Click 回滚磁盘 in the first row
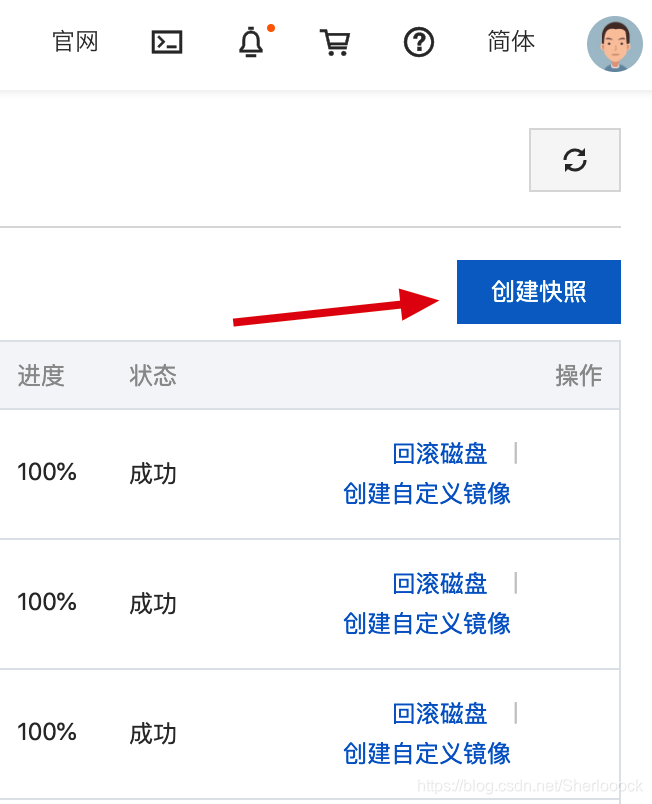 click(440, 454)
